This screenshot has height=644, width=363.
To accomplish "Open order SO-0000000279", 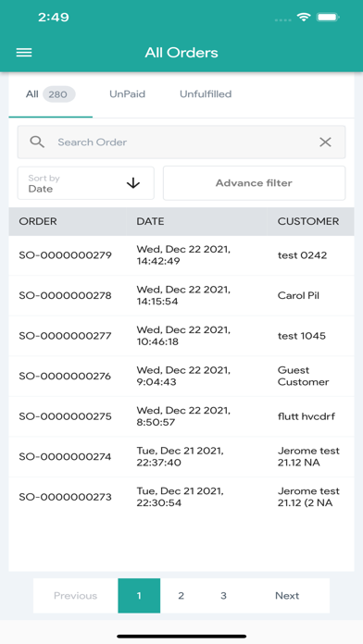I will [x=181, y=255].
